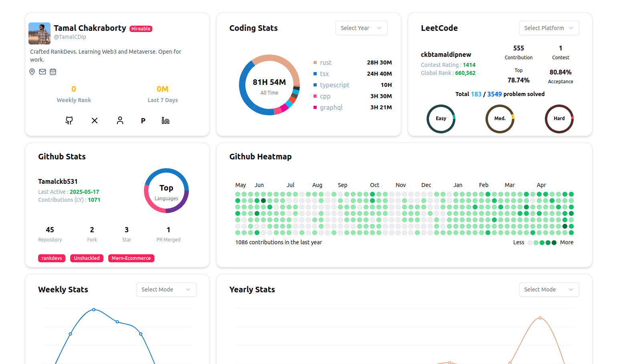
Task: Click the tsx legend color square
Action: [x=315, y=74]
